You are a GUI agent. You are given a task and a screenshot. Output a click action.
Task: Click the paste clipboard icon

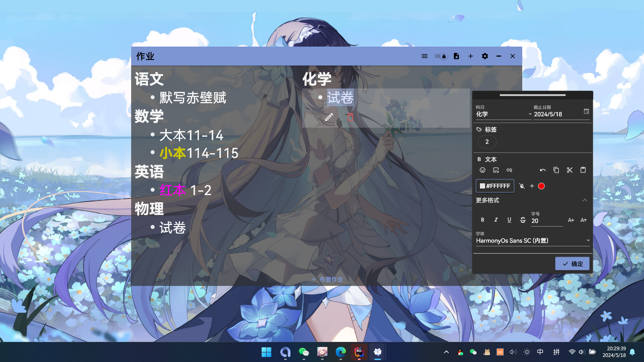coord(583,170)
